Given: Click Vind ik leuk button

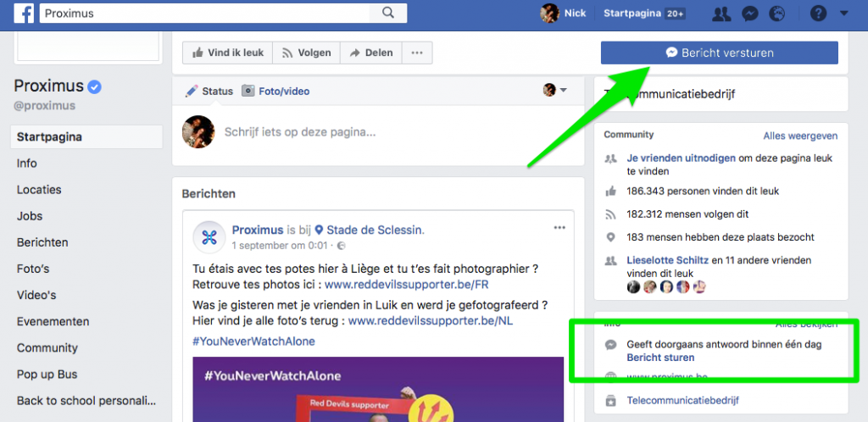Looking at the screenshot, I should (227, 53).
